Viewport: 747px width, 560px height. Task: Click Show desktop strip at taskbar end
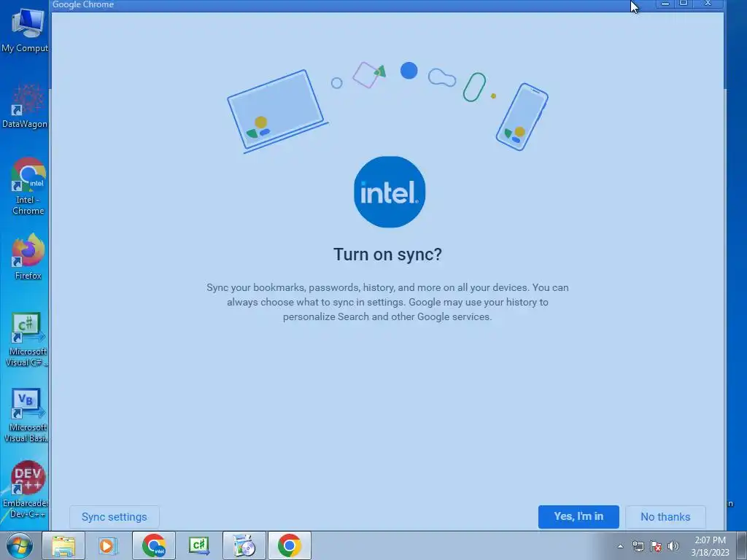click(742, 545)
